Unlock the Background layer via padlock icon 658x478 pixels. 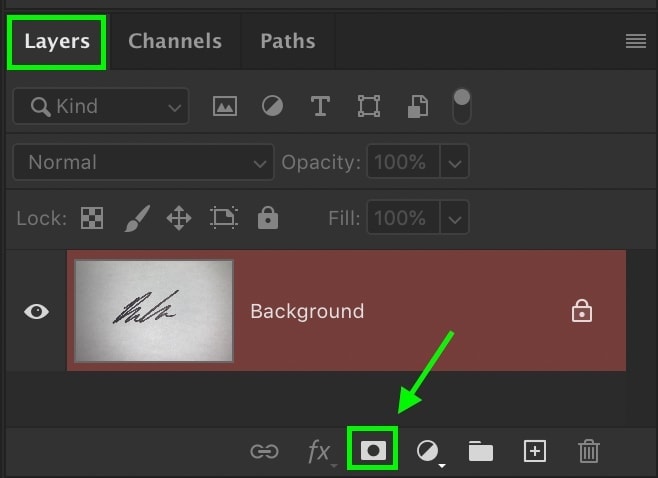click(582, 311)
